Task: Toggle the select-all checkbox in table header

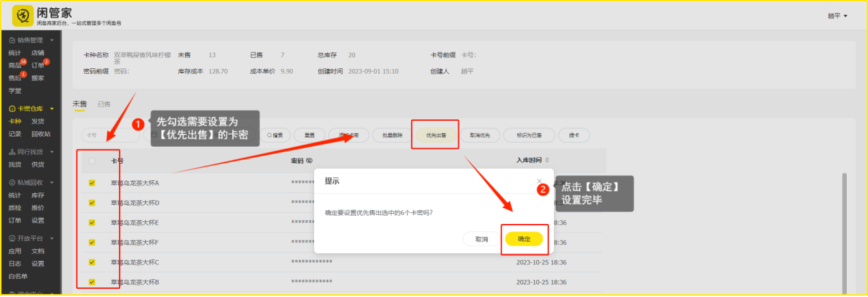Action: pos(92,161)
